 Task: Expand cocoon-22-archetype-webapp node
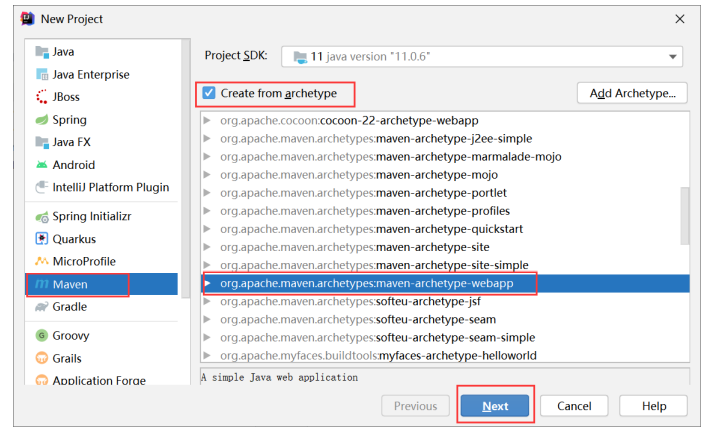point(207,120)
